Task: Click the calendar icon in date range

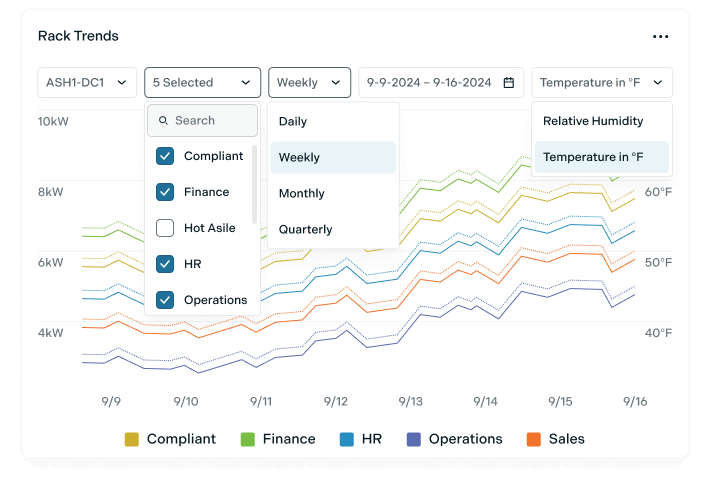Action: click(x=509, y=83)
